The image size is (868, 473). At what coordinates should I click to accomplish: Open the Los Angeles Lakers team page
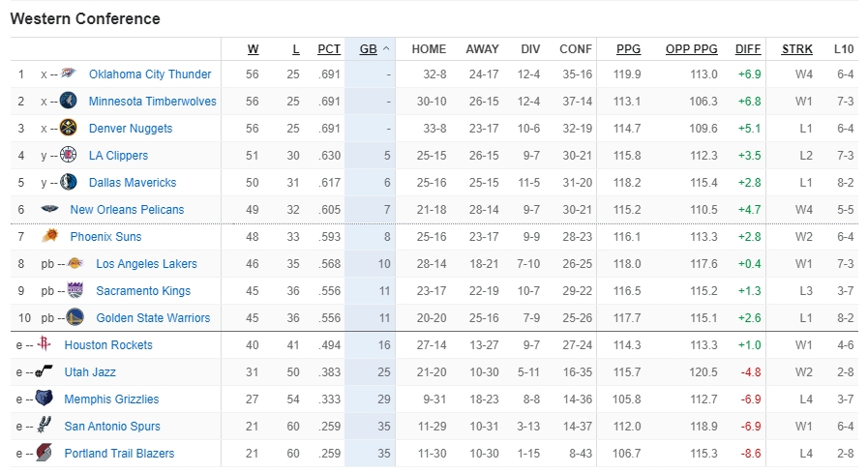tap(147, 264)
